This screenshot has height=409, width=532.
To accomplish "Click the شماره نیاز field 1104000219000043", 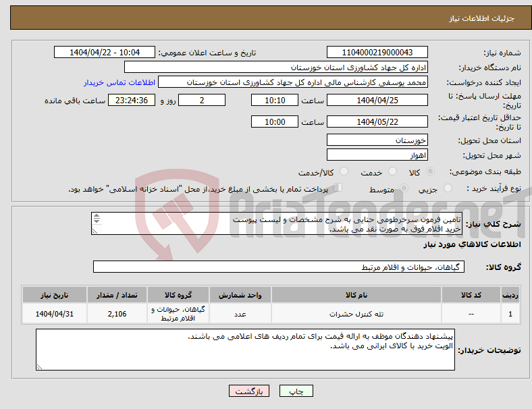I will click(377, 53).
